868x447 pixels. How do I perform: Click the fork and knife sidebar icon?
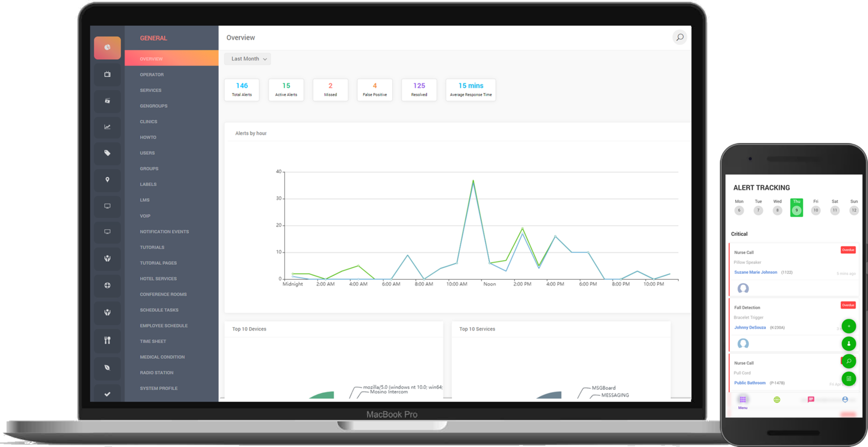(x=107, y=340)
